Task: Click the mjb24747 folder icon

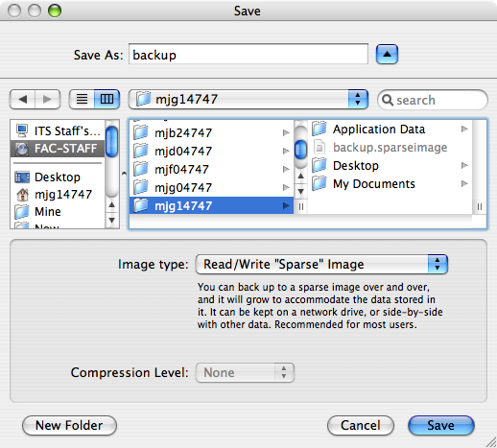Action: 141,132
